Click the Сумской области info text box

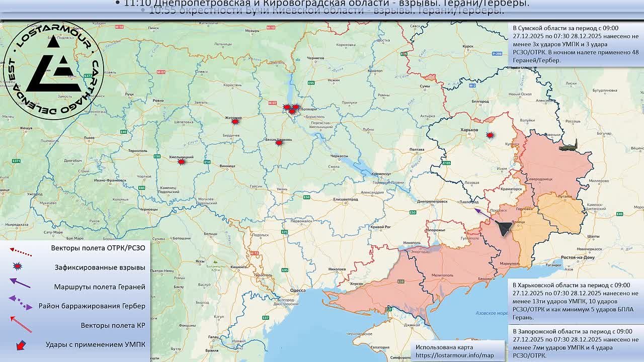tap(576, 44)
